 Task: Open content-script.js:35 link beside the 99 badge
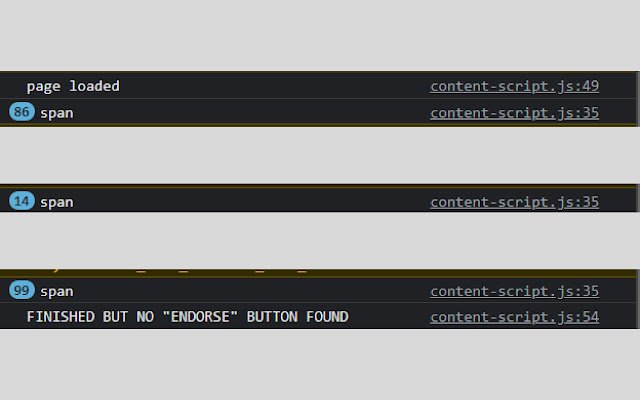click(514, 291)
